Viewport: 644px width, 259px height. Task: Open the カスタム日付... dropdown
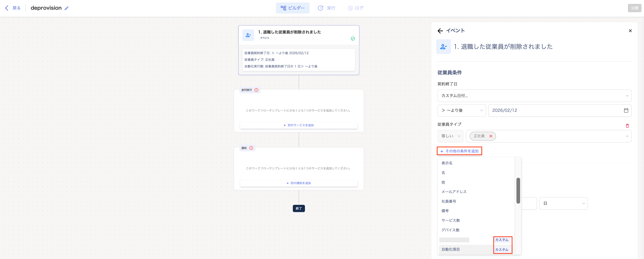pos(534,96)
